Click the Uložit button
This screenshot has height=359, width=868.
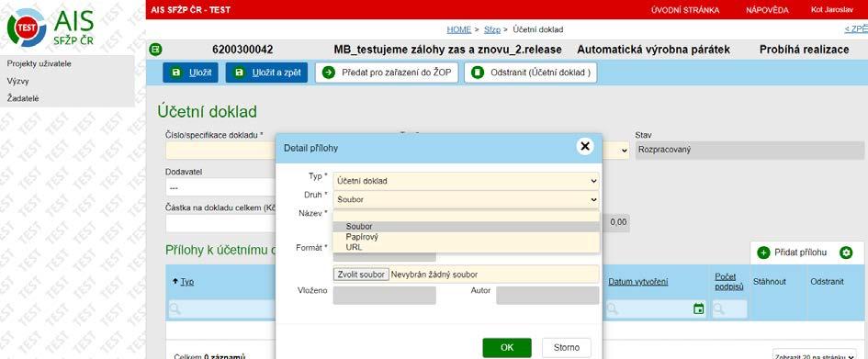click(190, 73)
